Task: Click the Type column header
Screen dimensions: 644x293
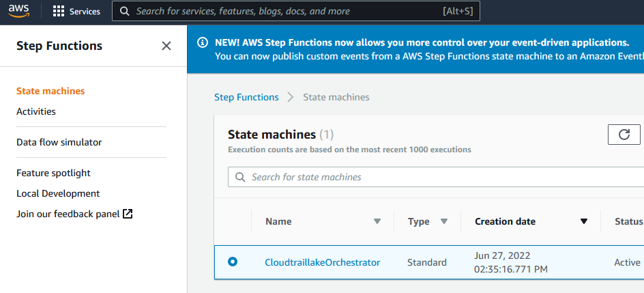Action: 418,221
